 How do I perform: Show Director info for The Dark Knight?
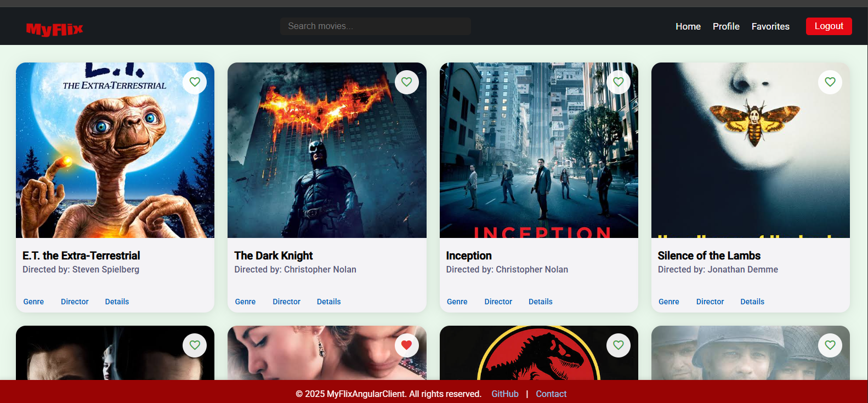click(287, 302)
